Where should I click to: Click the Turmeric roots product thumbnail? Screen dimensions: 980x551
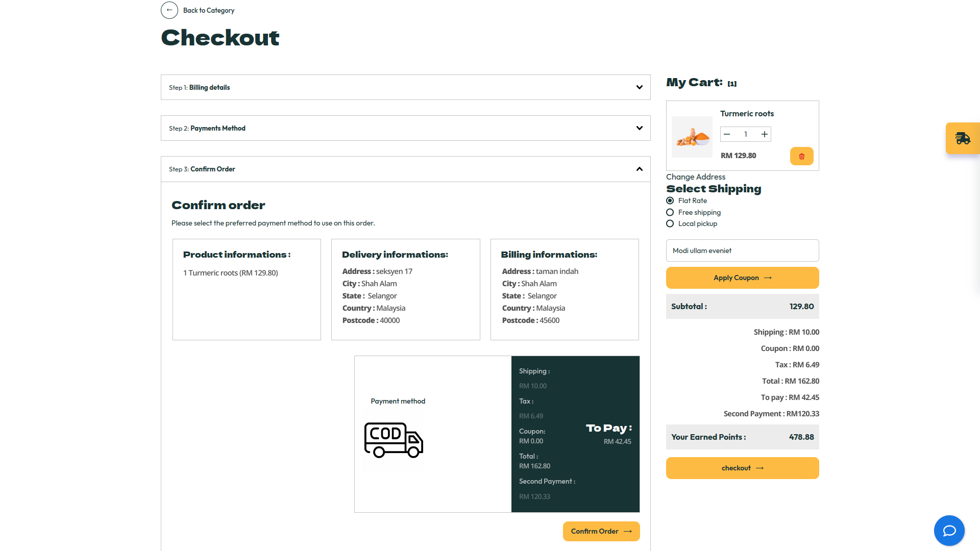point(692,137)
